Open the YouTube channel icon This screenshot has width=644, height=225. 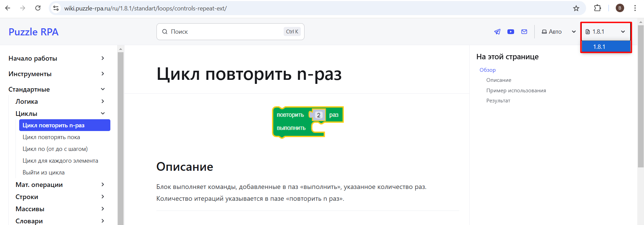point(511,32)
